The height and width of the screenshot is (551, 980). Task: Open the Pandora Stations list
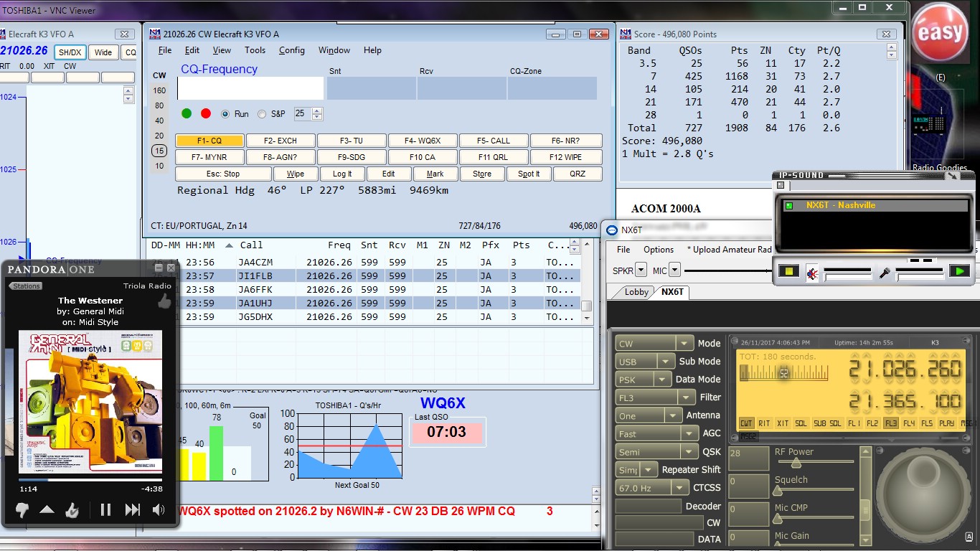point(25,286)
